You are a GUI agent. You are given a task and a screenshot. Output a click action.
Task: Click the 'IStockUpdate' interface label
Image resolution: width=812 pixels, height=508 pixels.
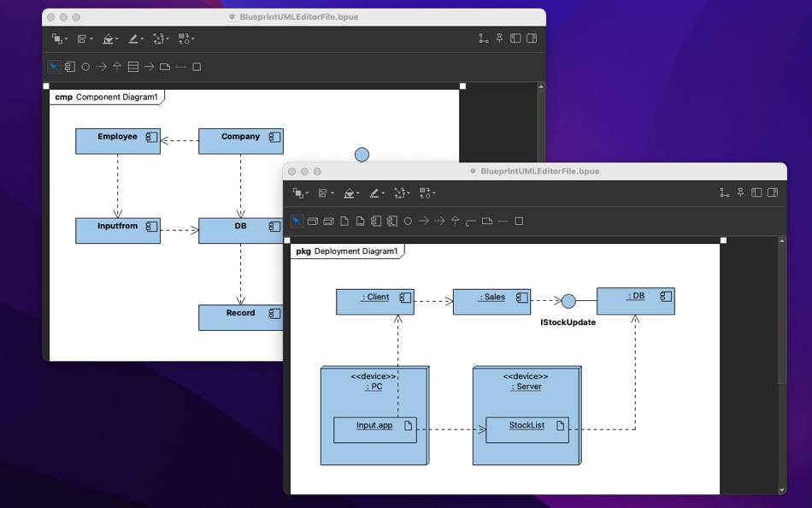click(568, 322)
